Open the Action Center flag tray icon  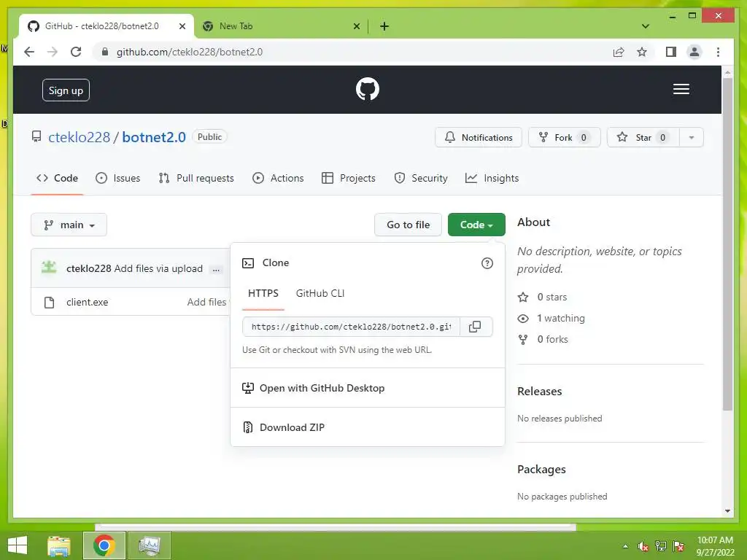(x=678, y=547)
